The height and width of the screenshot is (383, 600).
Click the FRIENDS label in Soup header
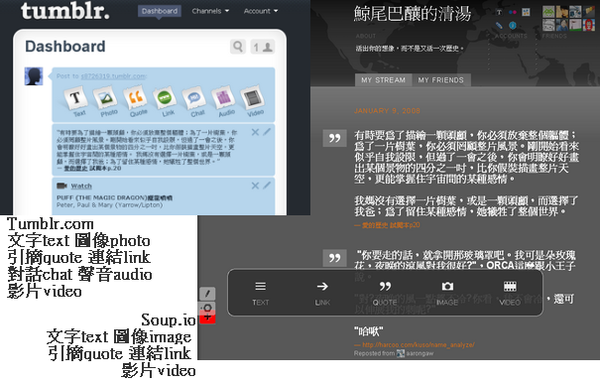[x=554, y=36]
